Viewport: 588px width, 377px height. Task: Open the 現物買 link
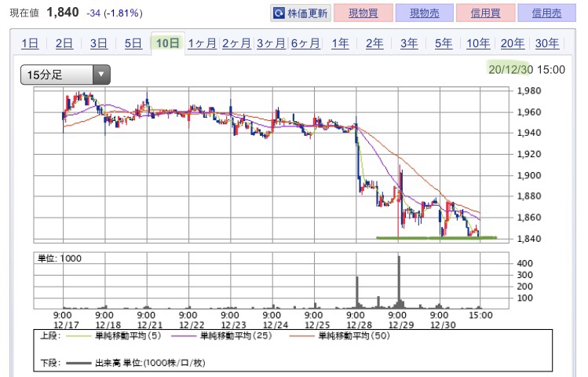point(363,13)
